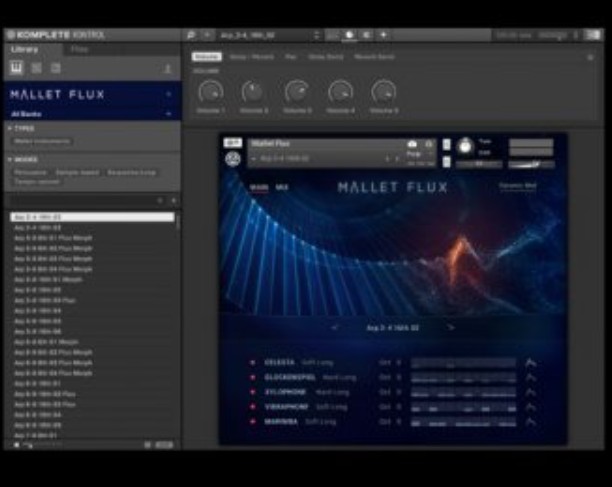
Task: Select the Pan parameter page tab
Action: coord(291,57)
